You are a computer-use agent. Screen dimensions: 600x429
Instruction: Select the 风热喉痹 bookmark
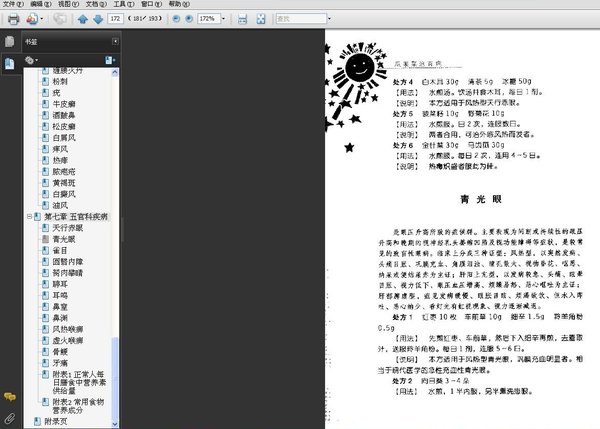[x=68, y=329]
